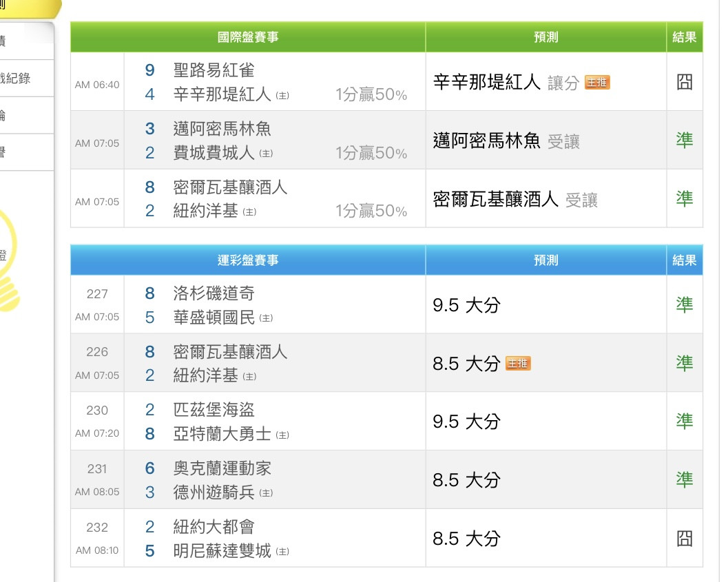Click the 準 result for game 230
728x582 pixels.
pyautogui.click(x=685, y=421)
